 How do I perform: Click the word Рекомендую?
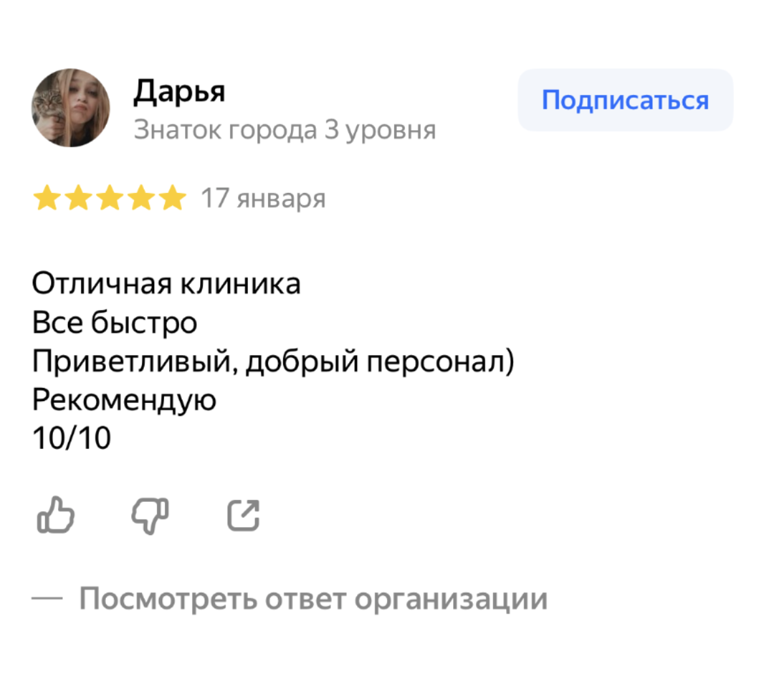pos(124,400)
